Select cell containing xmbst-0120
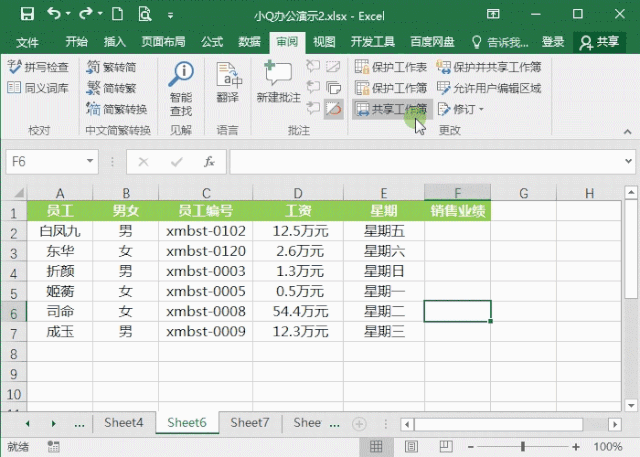This screenshot has width=640, height=457. 206,251
